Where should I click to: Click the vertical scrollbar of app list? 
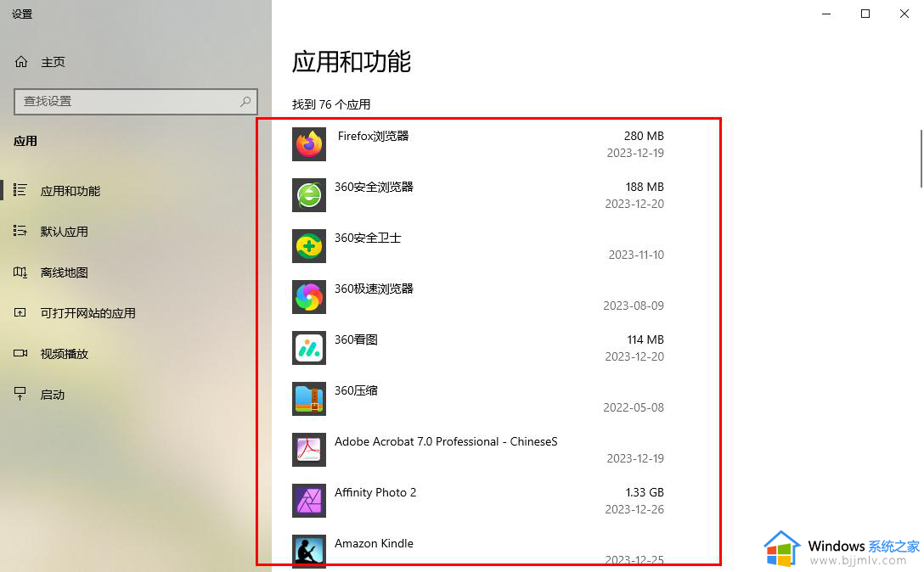tap(921, 159)
